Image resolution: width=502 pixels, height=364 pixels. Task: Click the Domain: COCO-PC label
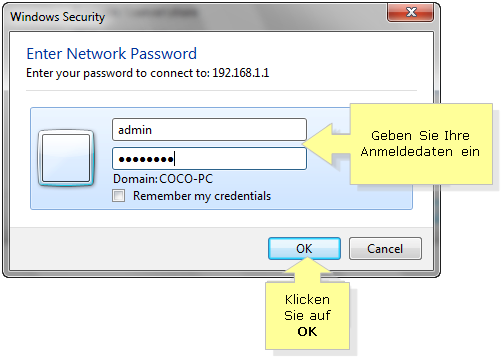163,179
